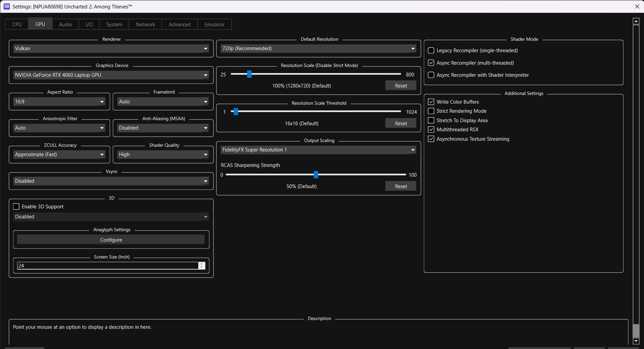The width and height of the screenshot is (644, 349).
Task: Increase Screen Size with the up arrow
Action: [x=202, y=264]
